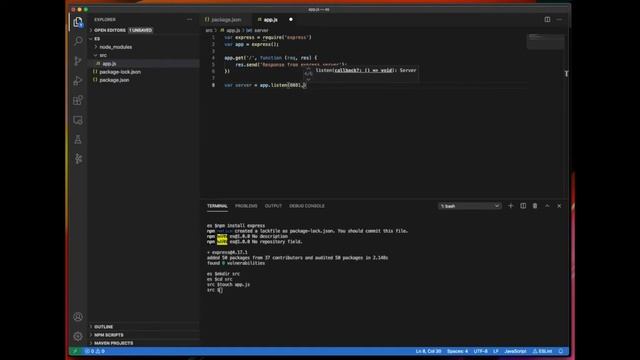Open the Search view in activity bar
Viewport: 640px width, 360px height.
pos(78,41)
